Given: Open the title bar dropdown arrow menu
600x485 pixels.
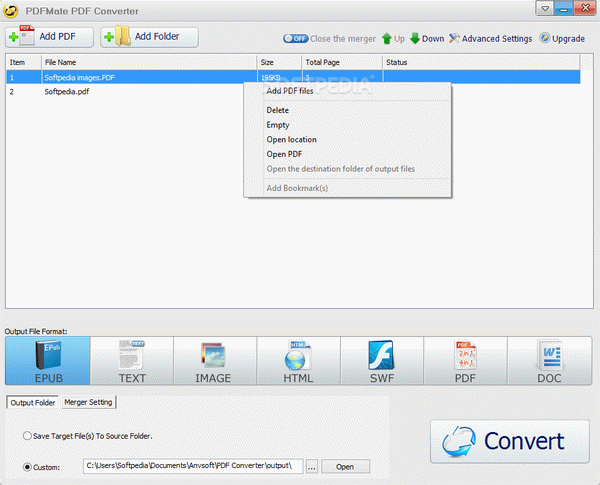Looking at the screenshot, I should pos(545,8).
